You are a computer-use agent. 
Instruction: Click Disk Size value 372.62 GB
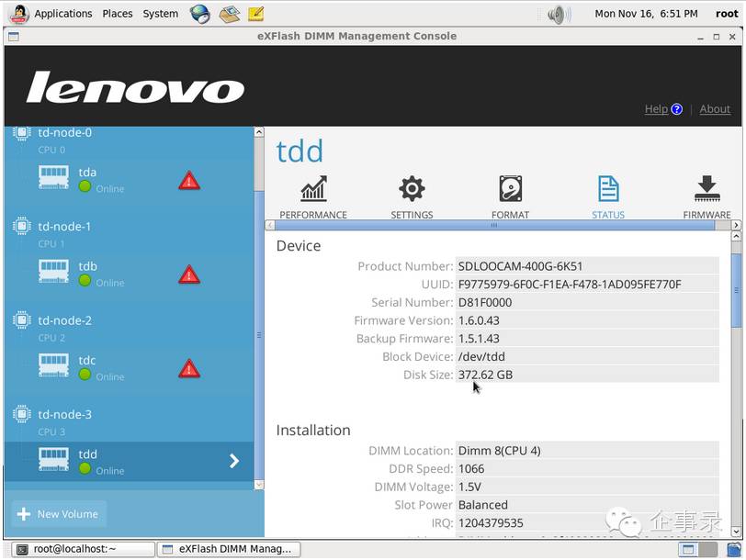point(485,375)
